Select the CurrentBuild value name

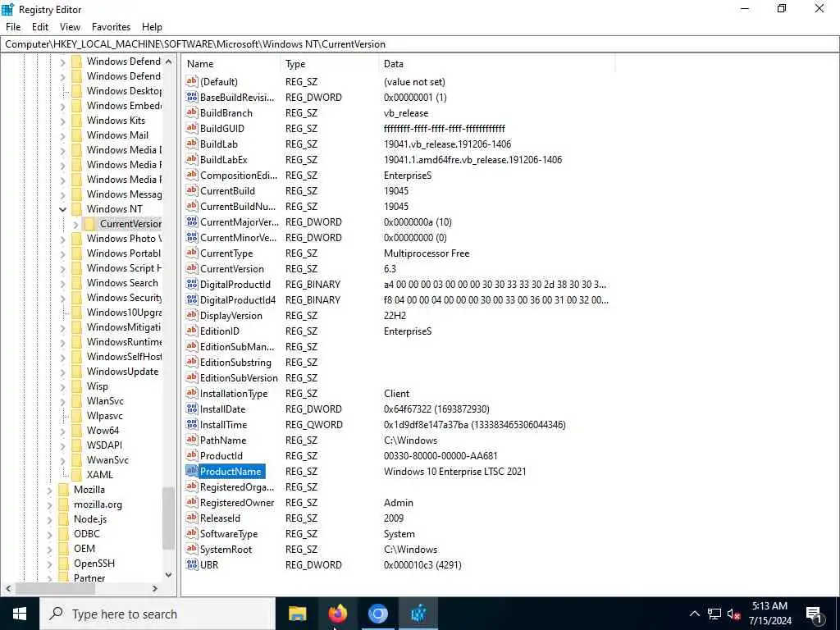227,190
